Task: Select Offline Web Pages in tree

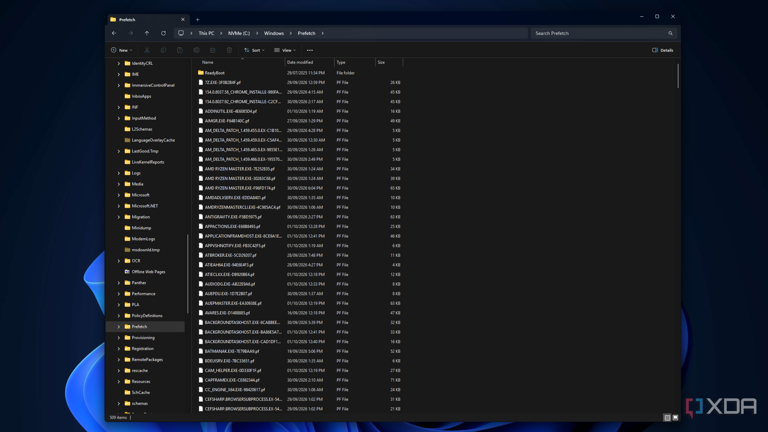Action: (148, 272)
